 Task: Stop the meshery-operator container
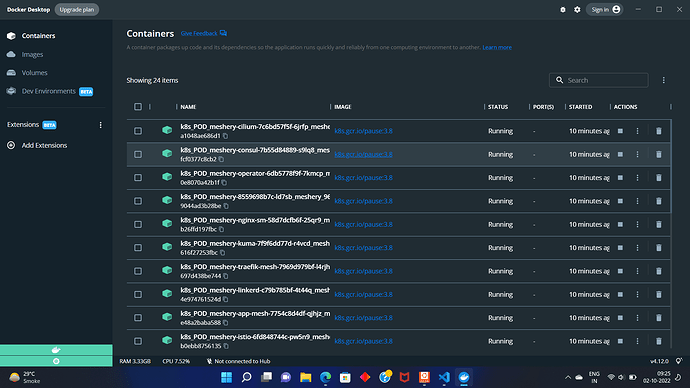click(620, 177)
